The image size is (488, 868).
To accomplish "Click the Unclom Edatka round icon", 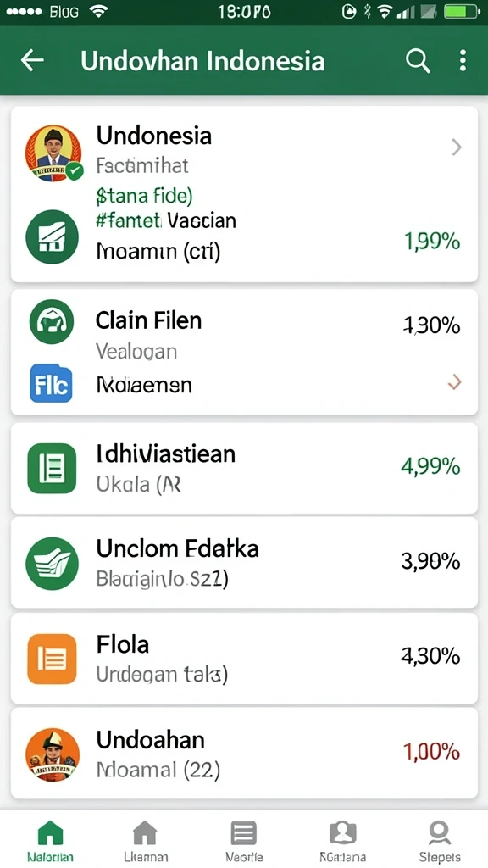I will (52, 564).
